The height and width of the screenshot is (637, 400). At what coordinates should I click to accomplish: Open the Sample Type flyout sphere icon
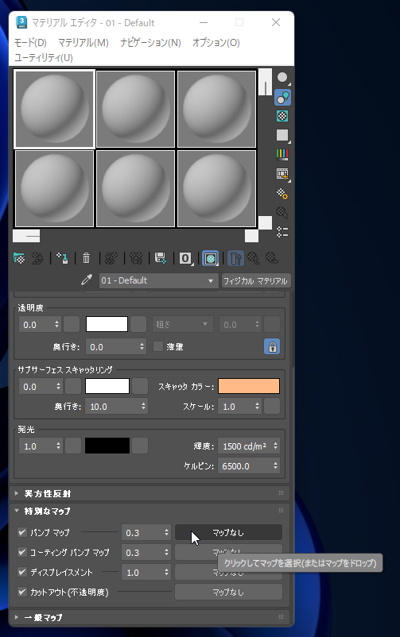pos(283,78)
